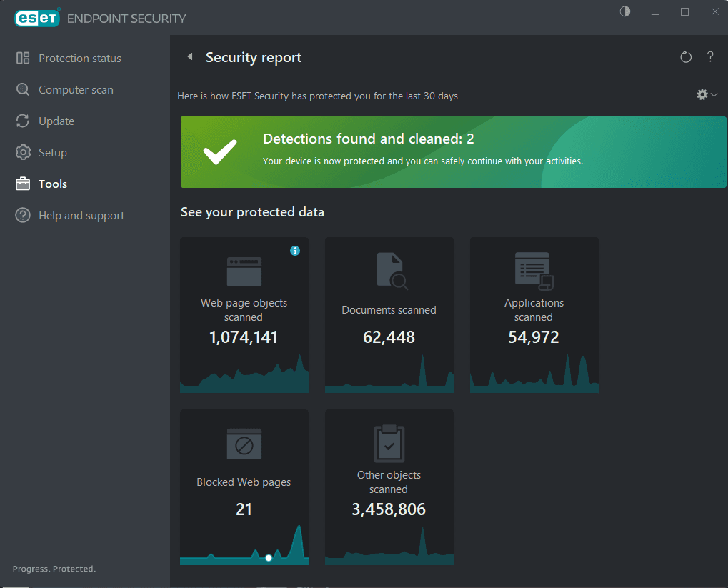Viewport: 728px width, 588px height.
Task: Click the Security report heading
Action: 254,58
